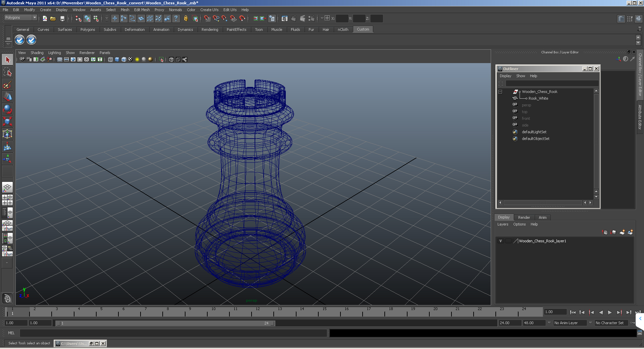Click frame 12 on the time slider
Screen dimensions: 644x349
(258, 312)
